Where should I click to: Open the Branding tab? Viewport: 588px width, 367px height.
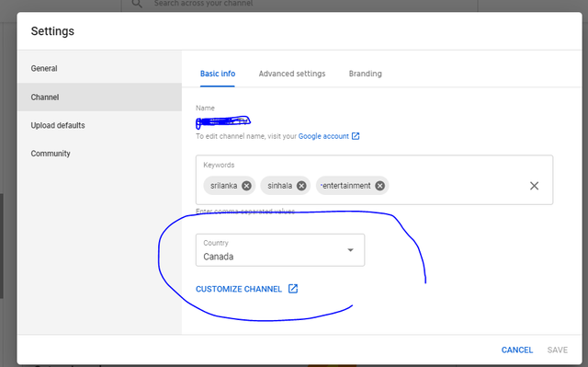tap(366, 74)
